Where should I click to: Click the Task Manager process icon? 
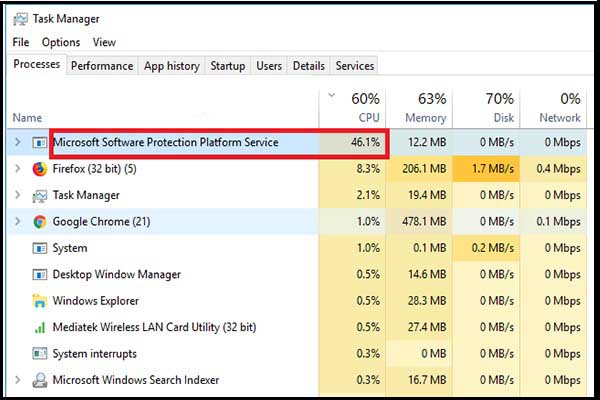point(40,195)
